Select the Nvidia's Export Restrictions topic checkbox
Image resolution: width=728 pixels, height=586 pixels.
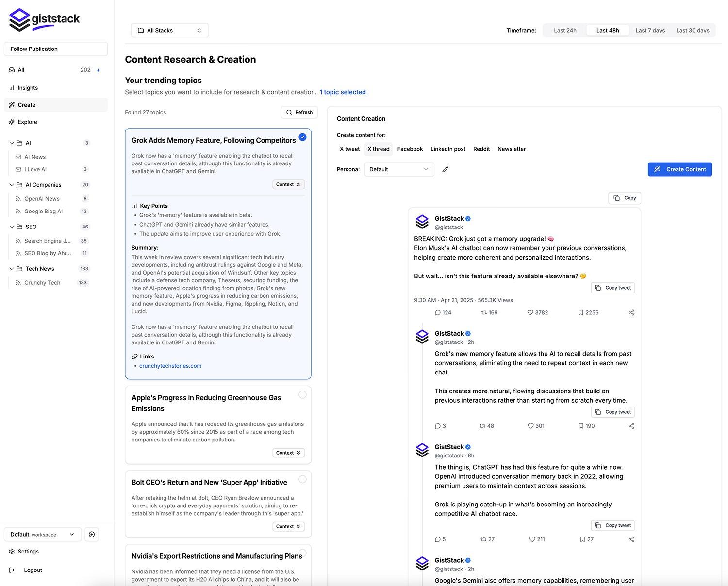pos(302,553)
